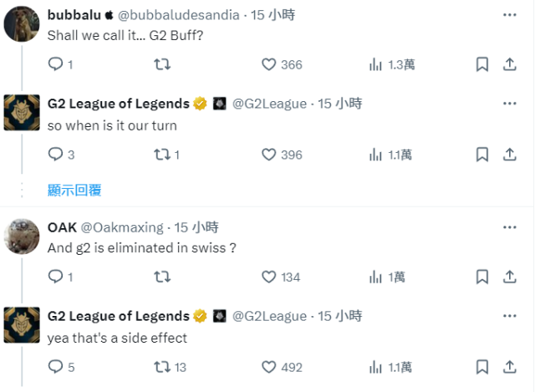
Task: Like G2's 'so when is it our turn' tweet
Action: (269, 154)
